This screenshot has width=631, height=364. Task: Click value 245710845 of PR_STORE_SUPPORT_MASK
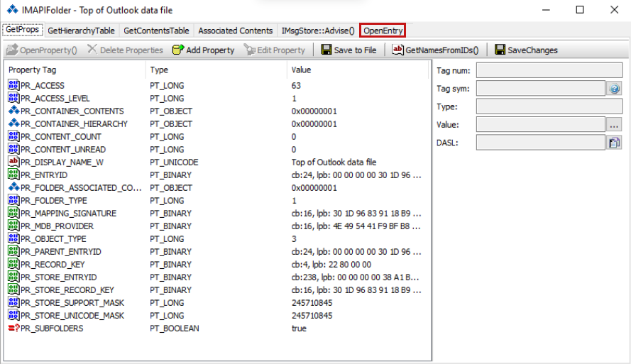pyautogui.click(x=312, y=303)
